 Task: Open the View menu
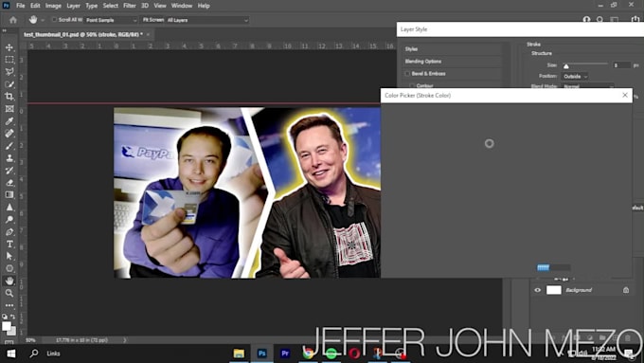tap(160, 6)
